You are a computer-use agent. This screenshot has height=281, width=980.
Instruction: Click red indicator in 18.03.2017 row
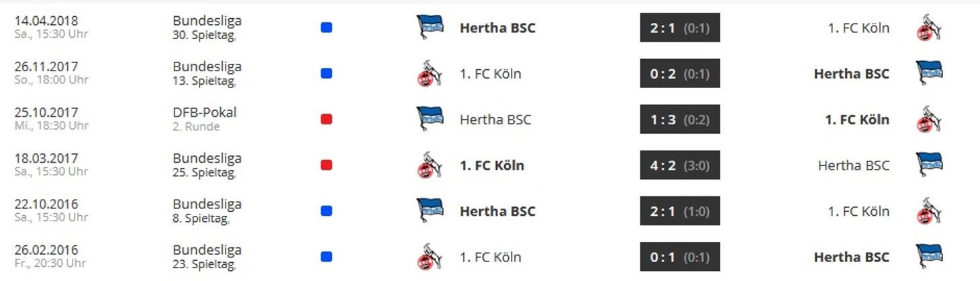click(326, 165)
